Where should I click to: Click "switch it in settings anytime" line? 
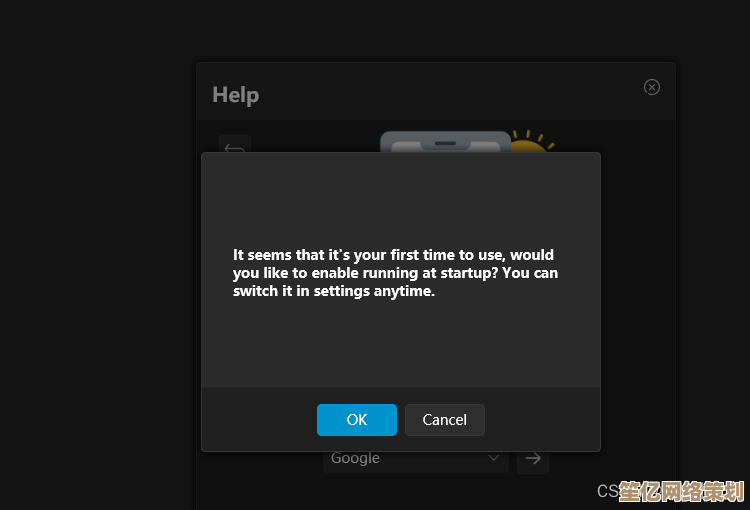click(x=334, y=292)
